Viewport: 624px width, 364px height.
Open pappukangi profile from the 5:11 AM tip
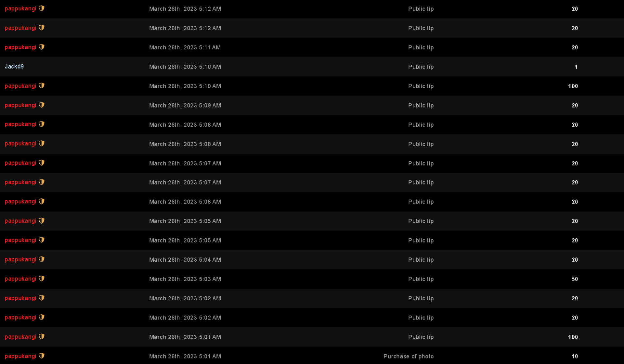point(20,47)
